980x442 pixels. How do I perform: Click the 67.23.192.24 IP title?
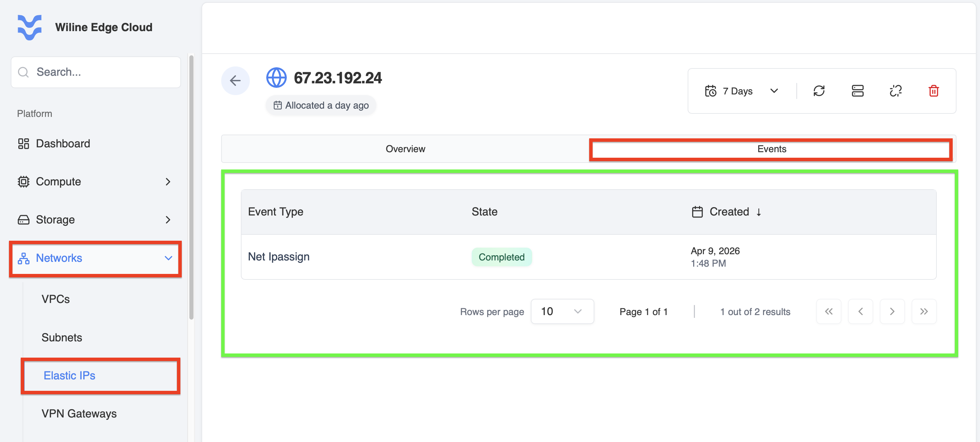pos(338,78)
